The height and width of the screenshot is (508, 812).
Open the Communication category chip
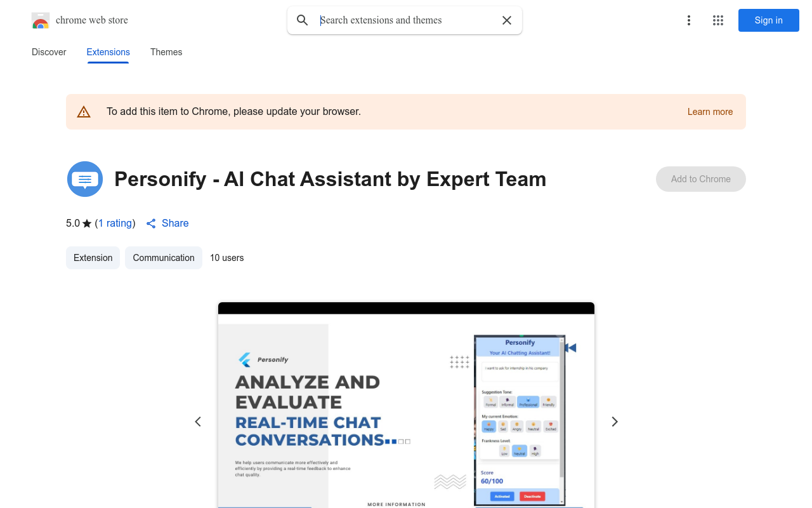click(x=164, y=258)
